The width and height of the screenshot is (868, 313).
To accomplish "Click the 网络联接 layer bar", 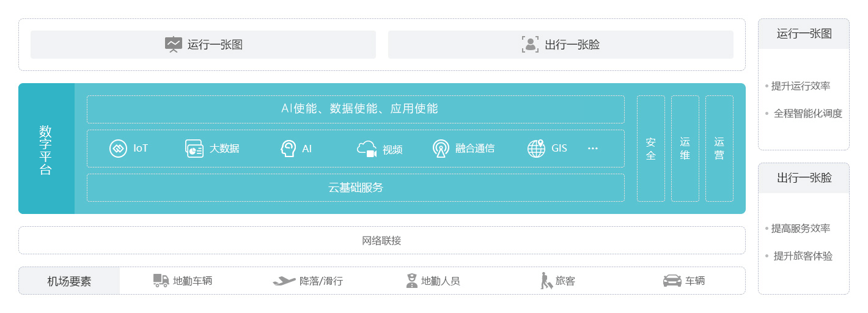I will [x=381, y=240].
